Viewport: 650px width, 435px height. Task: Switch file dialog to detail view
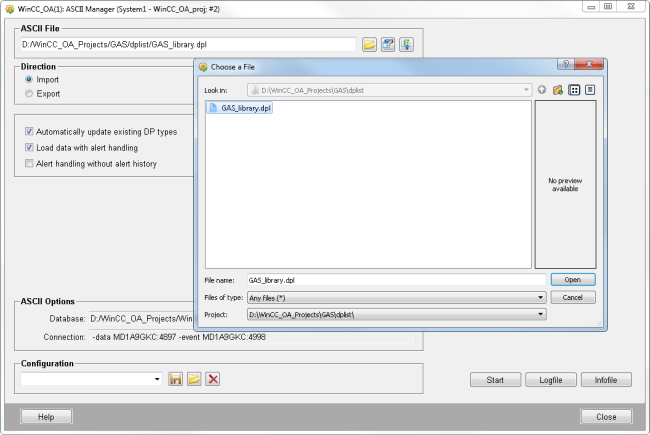[590, 90]
